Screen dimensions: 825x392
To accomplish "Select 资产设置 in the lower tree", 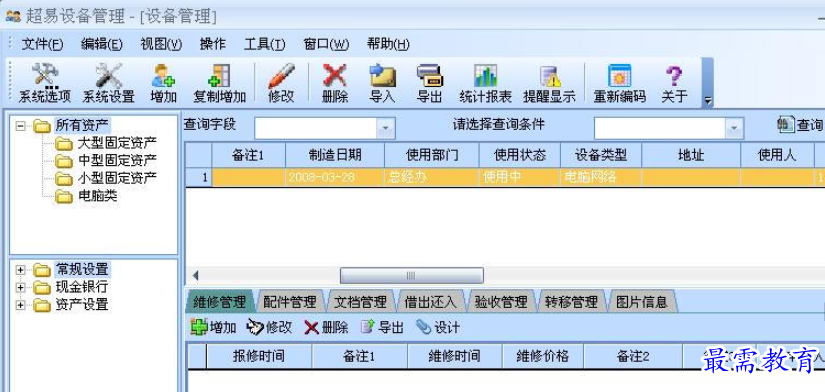I will click(x=82, y=305).
